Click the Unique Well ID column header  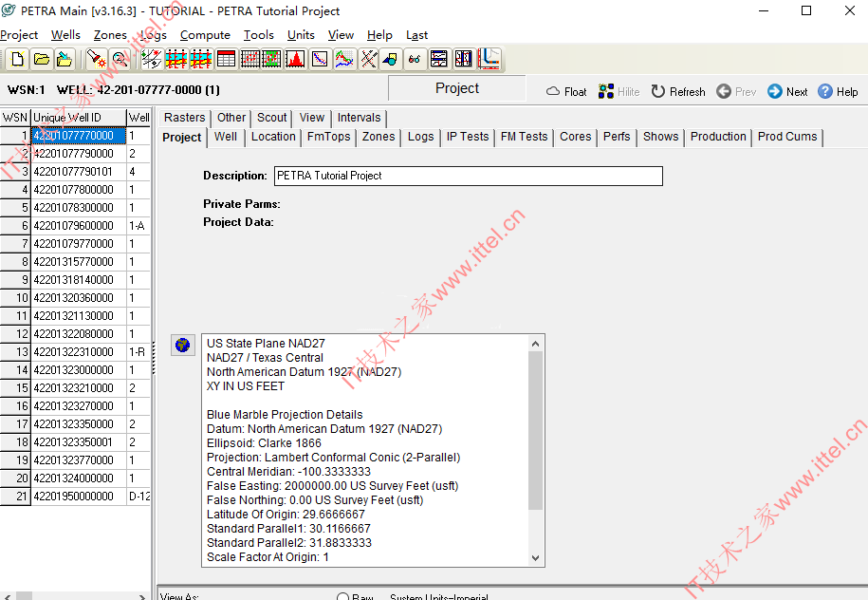pyautogui.click(x=79, y=118)
